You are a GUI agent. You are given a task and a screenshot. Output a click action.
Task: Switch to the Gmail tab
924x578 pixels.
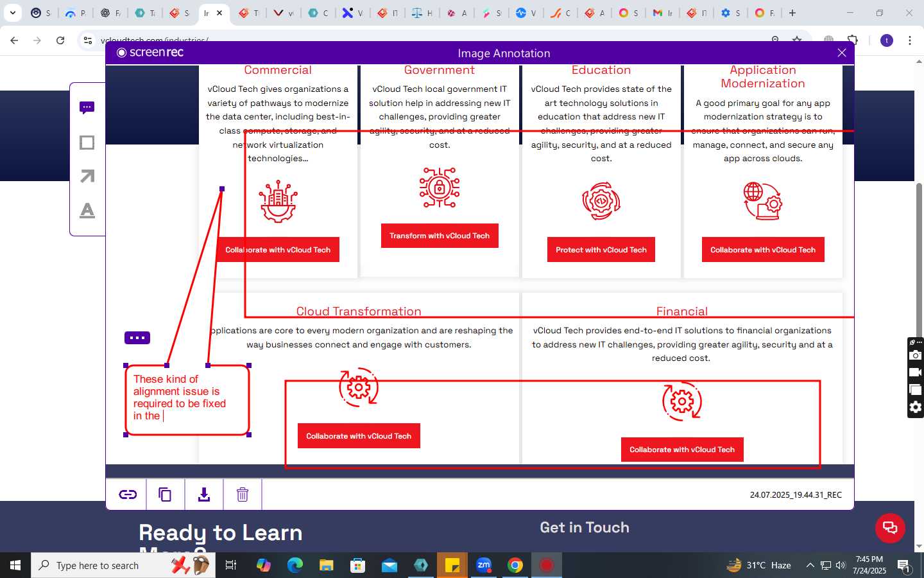(662, 13)
